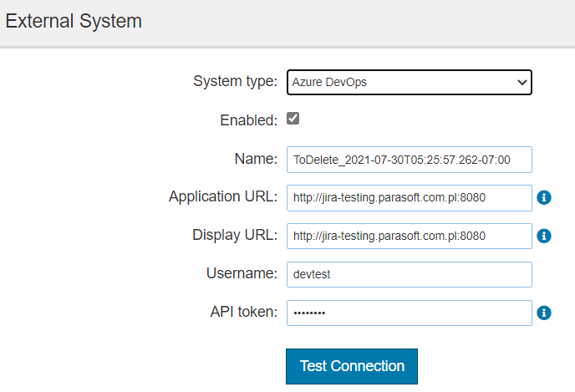
Task: Click the "API token:" label
Action: [x=244, y=312]
